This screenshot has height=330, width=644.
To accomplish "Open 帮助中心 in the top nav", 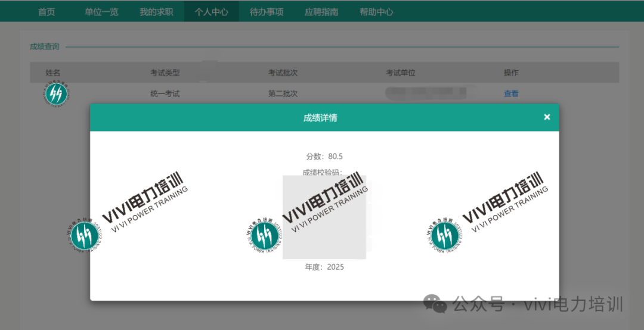I will point(376,12).
